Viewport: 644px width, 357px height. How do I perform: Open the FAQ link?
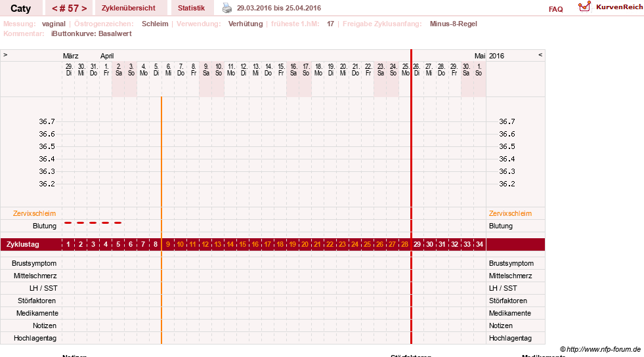click(555, 9)
